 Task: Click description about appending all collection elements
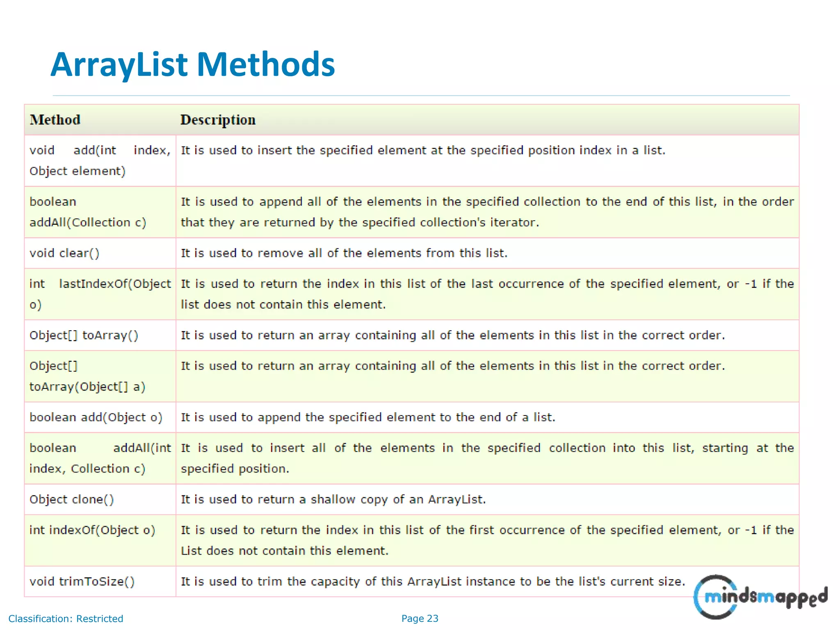(x=487, y=212)
